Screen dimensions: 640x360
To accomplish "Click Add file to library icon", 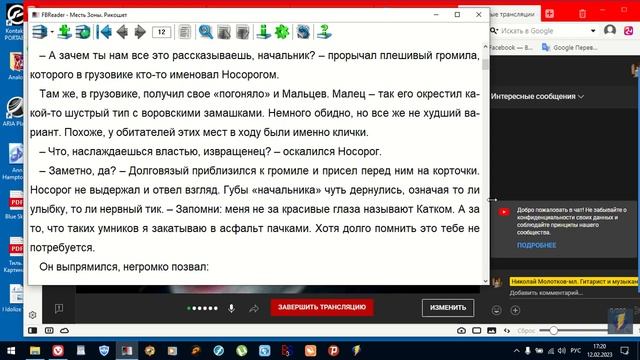I will click(64, 32).
